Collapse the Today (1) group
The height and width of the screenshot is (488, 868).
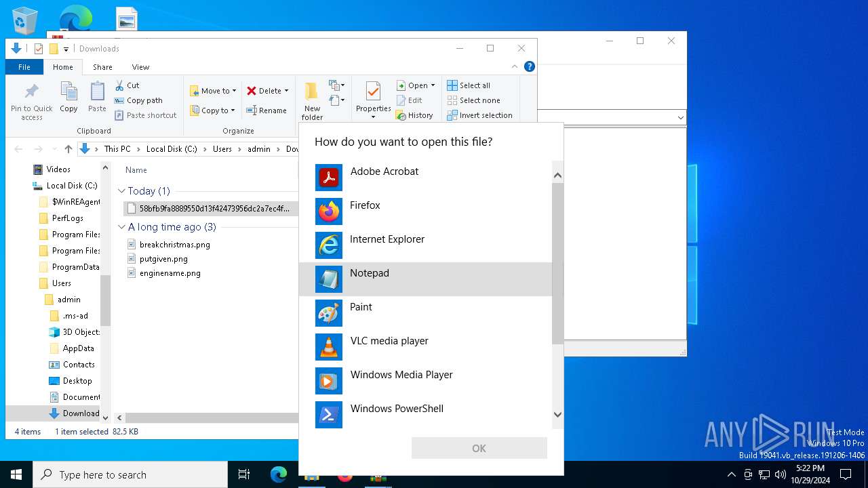121,191
